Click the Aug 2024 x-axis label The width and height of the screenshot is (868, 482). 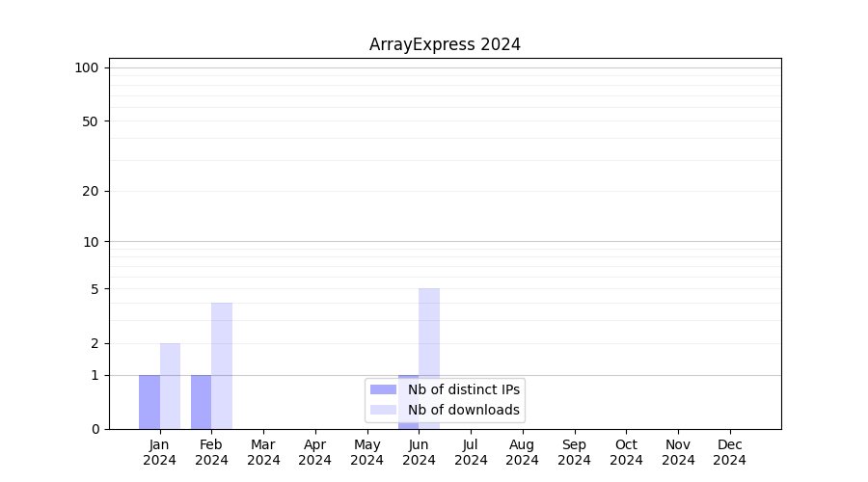tap(522, 452)
